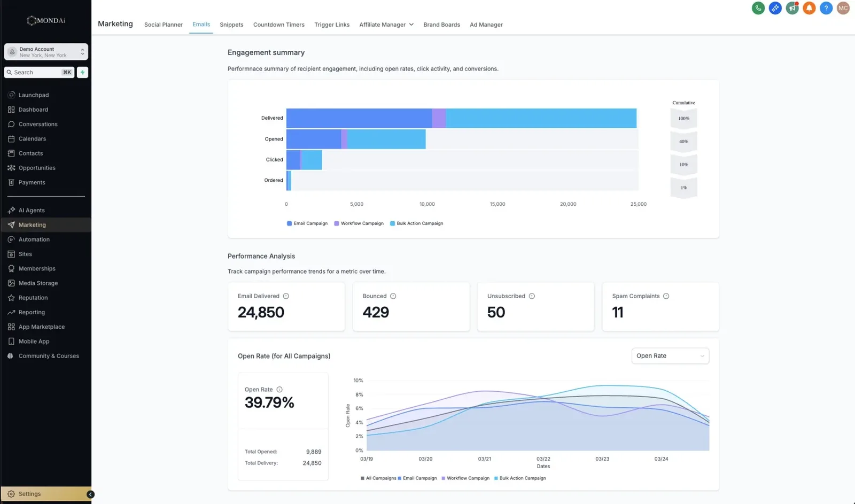This screenshot has width=855, height=504.
Task: Focus the Search field
Action: pyautogui.click(x=40, y=72)
